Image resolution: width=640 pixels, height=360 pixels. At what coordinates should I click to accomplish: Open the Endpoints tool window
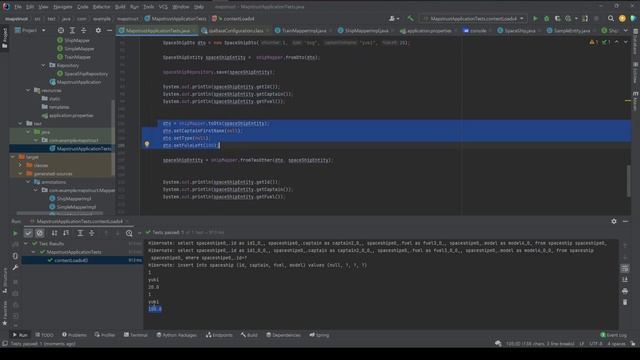219,335
